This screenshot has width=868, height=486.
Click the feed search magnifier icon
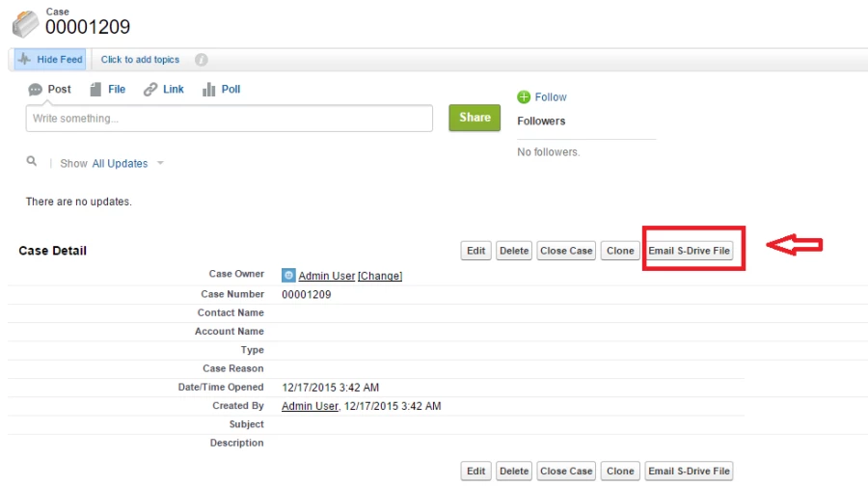32,163
